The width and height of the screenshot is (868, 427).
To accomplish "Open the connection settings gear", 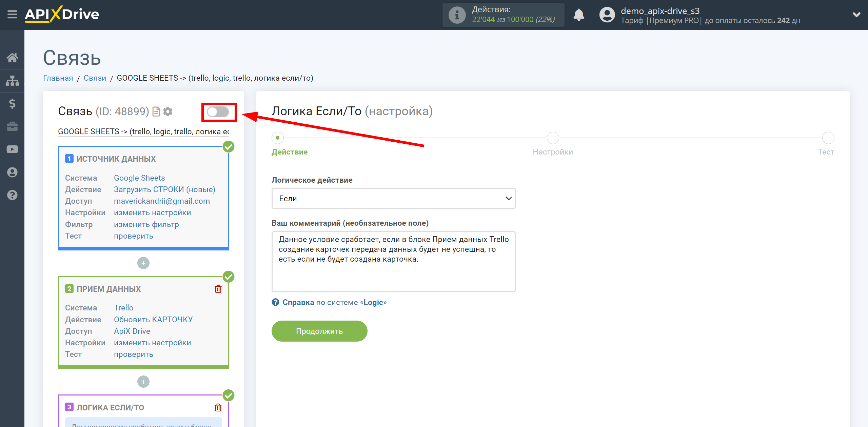I will tap(168, 111).
